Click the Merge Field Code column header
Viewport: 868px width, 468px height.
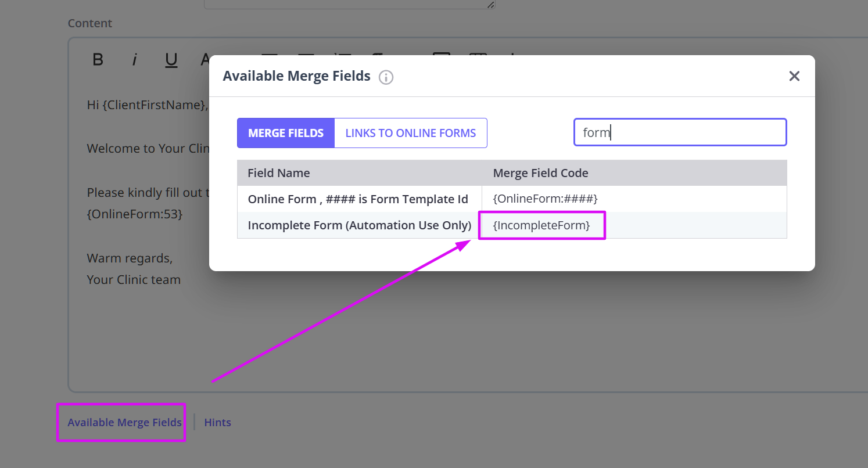coord(540,172)
